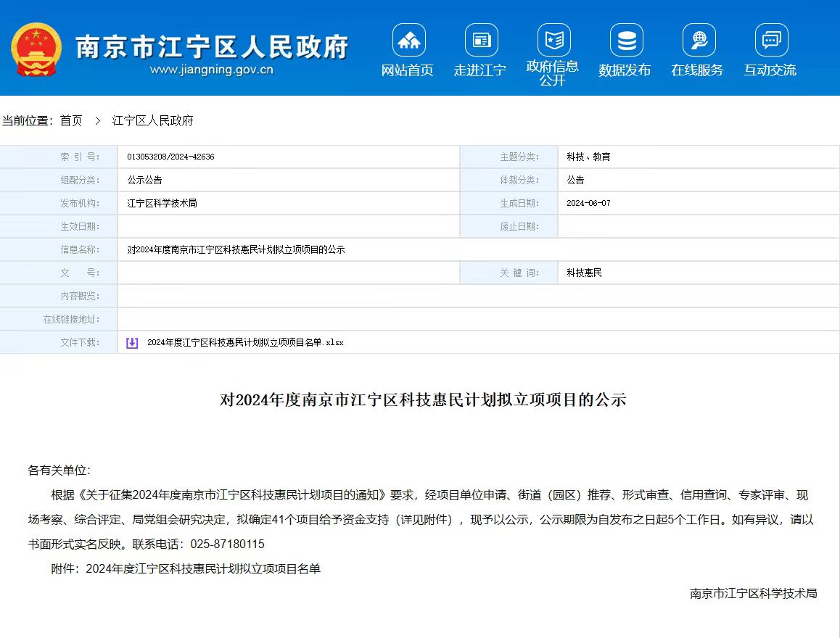840x638 pixels.
Task: Download 2024年度江宁区科技惠民计划拟立项项目名单.xlsx
Action: click(x=245, y=342)
